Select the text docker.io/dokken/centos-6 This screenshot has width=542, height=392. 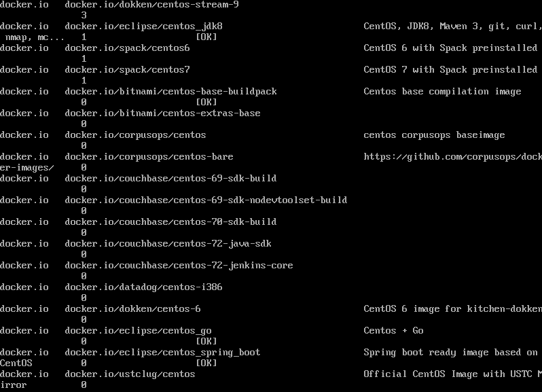point(132,309)
